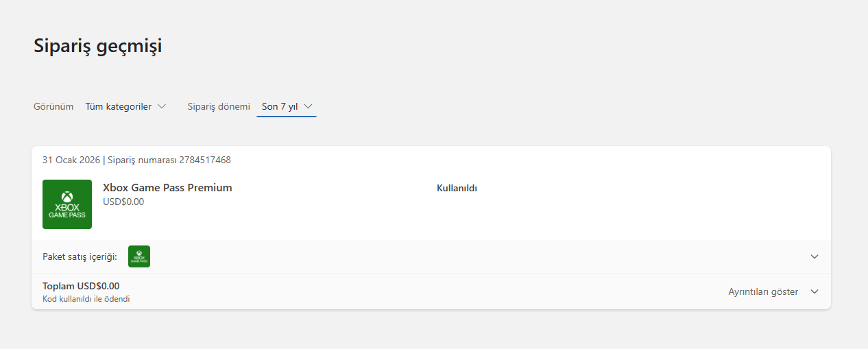
Task: Click the chevron beside Ayrıntıları göster
Action: (815, 291)
